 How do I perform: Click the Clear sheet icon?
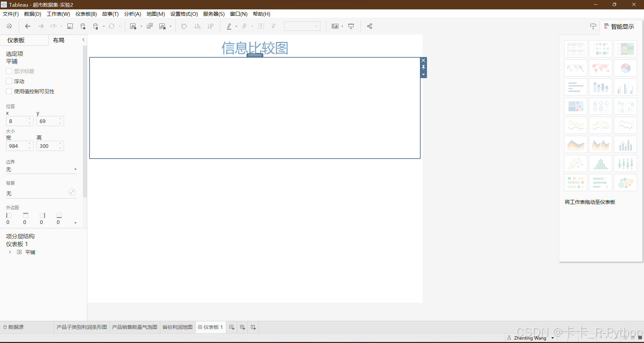(163, 26)
